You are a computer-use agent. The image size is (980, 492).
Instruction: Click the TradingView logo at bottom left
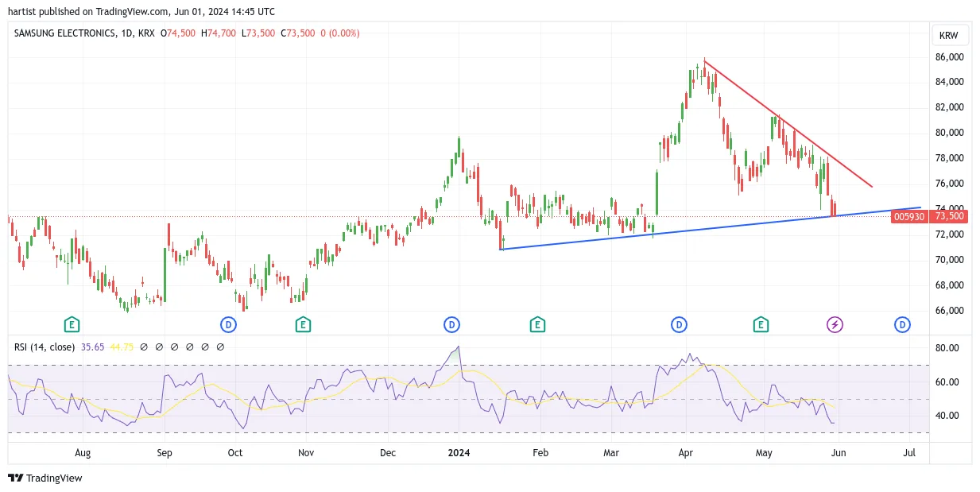coord(45,478)
